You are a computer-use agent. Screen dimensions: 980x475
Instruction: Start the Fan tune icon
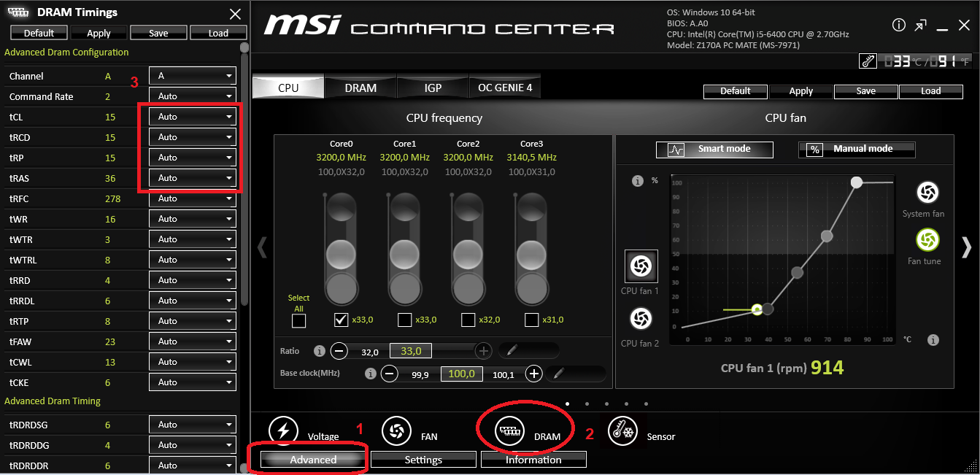[927, 240]
